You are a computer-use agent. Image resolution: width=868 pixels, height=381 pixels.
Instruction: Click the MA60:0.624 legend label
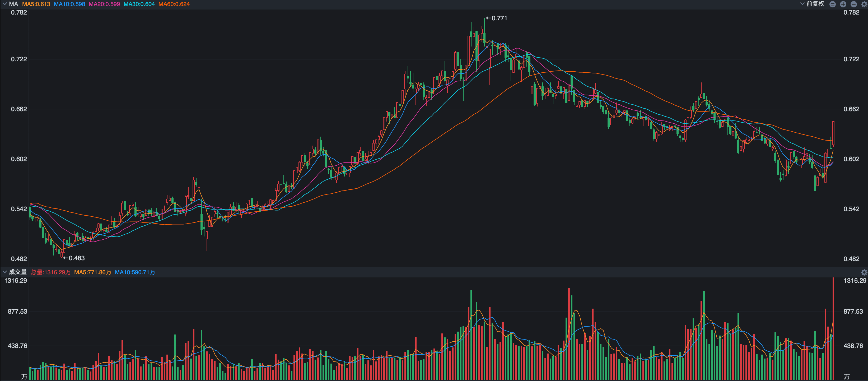[174, 4]
